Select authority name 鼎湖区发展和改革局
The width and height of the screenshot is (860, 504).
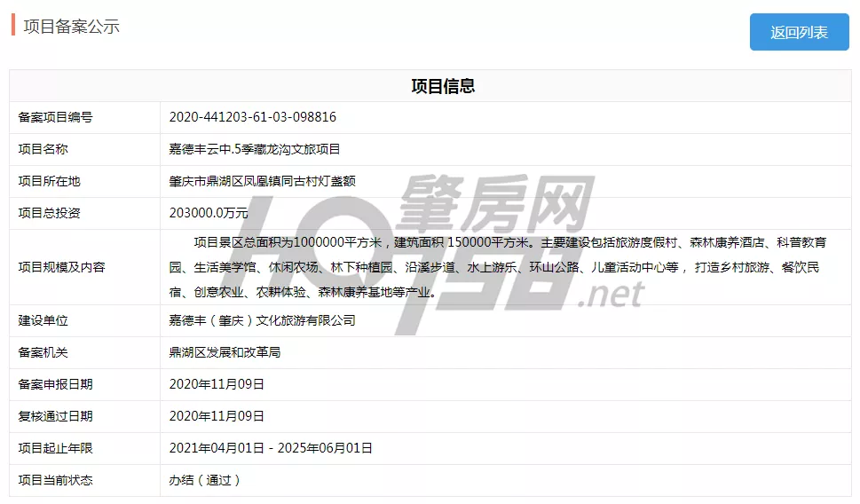pyautogui.click(x=225, y=352)
